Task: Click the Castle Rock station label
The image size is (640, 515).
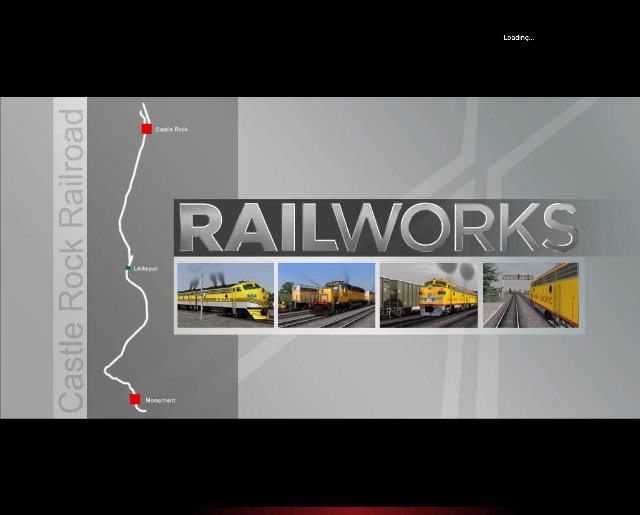Action: pos(171,130)
